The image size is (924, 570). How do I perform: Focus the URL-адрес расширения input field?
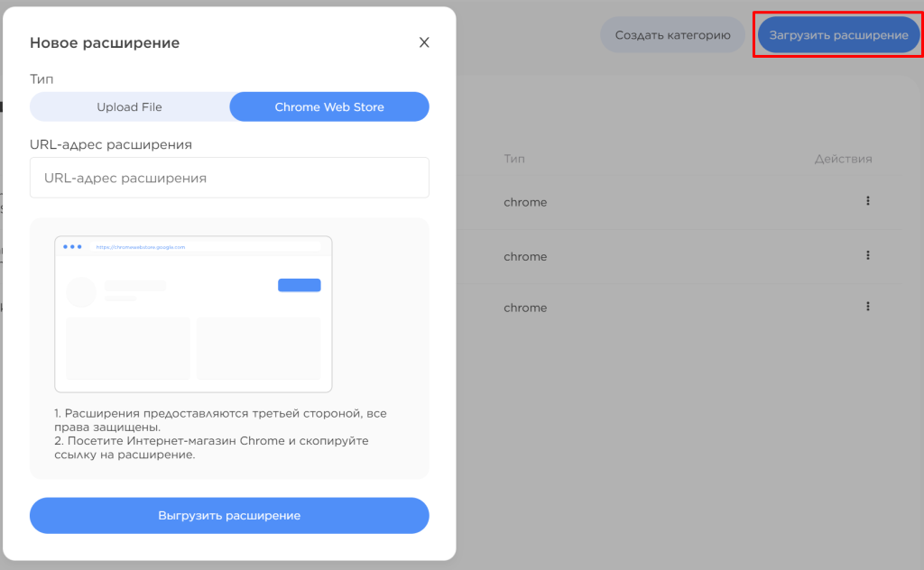(229, 178)
